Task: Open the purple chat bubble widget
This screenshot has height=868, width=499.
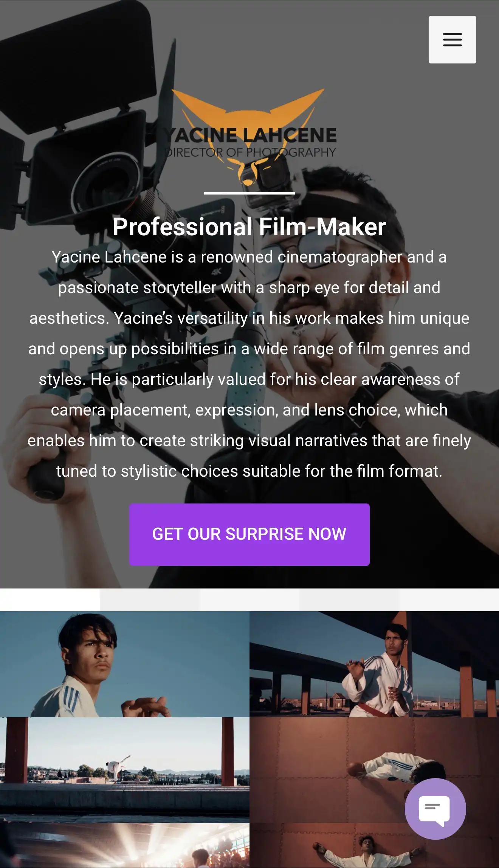Action: coord(435,809)
